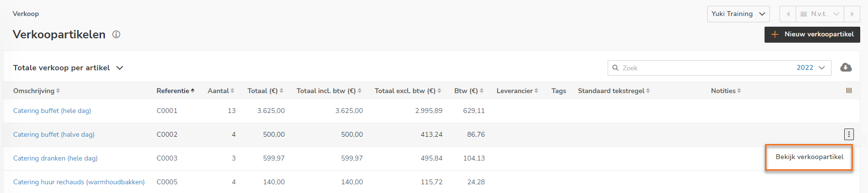The height and width of the screenshot is (193, 868).
Task: Expand the 2022 year dropdown
Action: (x=811, y=68)
